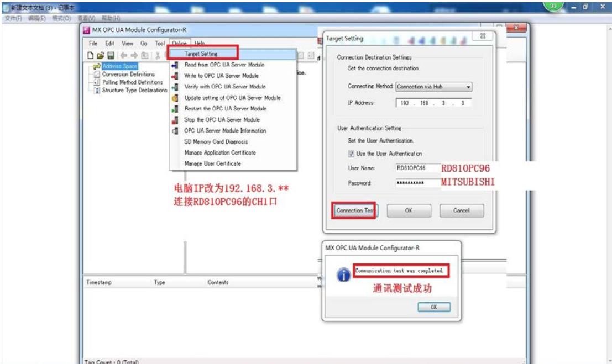The width and height of the screenshot is (612, 364).
Task: Choose Write to OPC UA Server Module
Action: pos(221,76)
